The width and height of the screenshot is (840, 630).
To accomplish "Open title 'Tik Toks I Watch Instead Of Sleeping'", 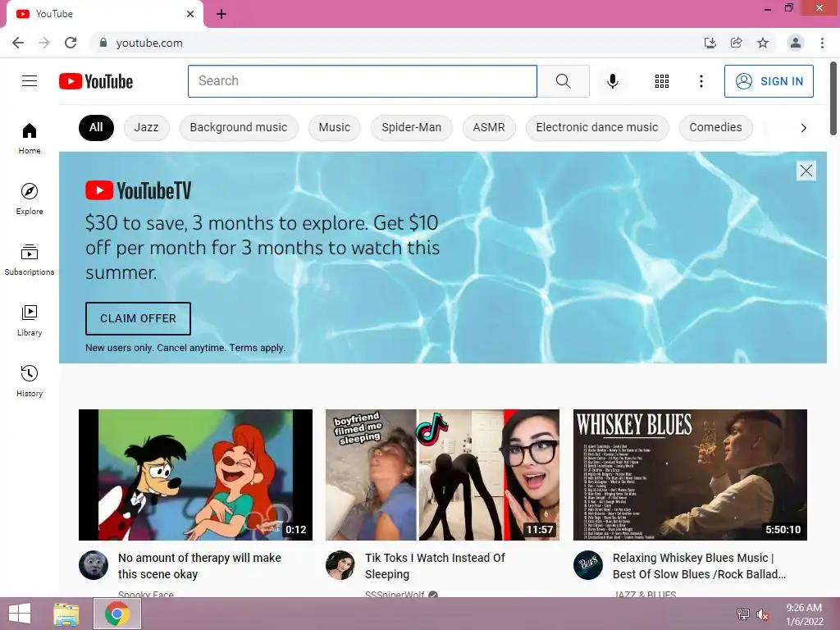I will tap(435, 566).
